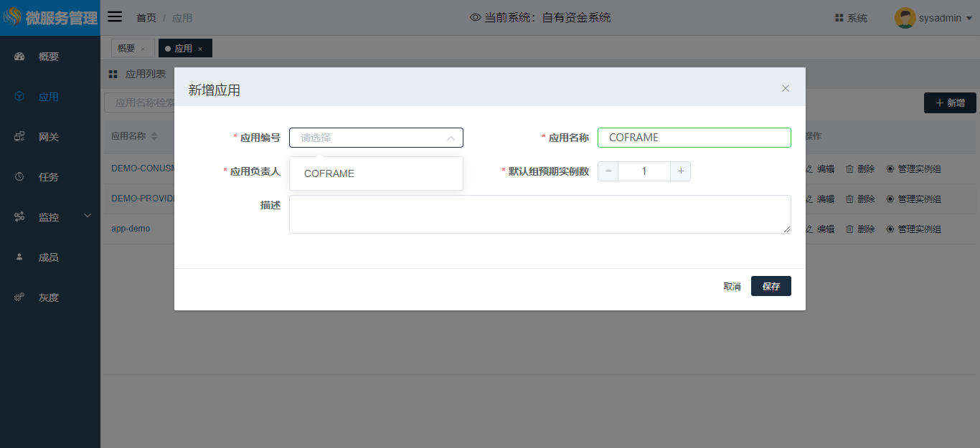Open the 任务 tasks sidebar item
Screen dimensions: 980x448
48,177
